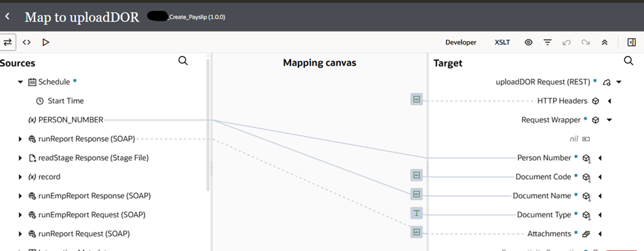
Task: Select the Document Type target label
Action: tap(544, 215)
